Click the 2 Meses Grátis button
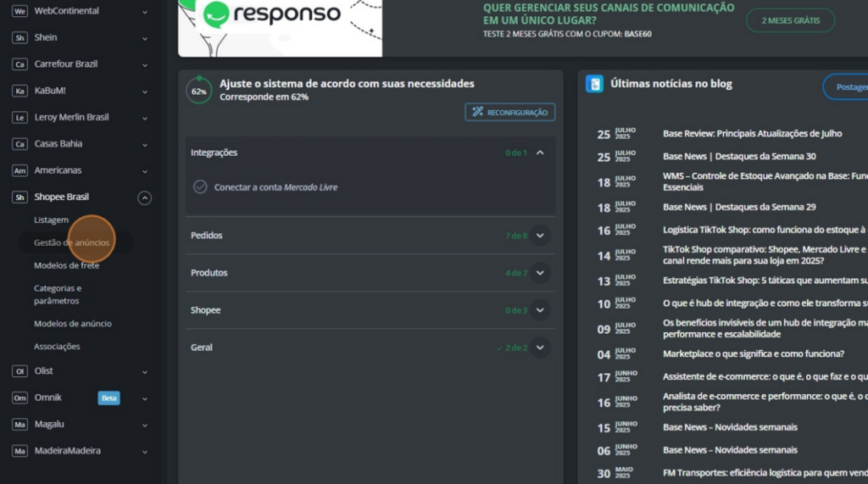This screenshot has height=484, width=868. tap(790, 20)
